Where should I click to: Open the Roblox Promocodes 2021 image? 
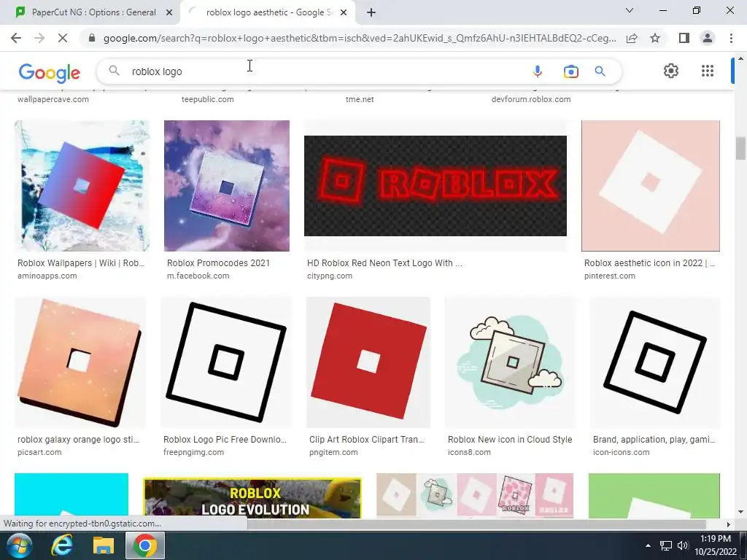[227, 186]
